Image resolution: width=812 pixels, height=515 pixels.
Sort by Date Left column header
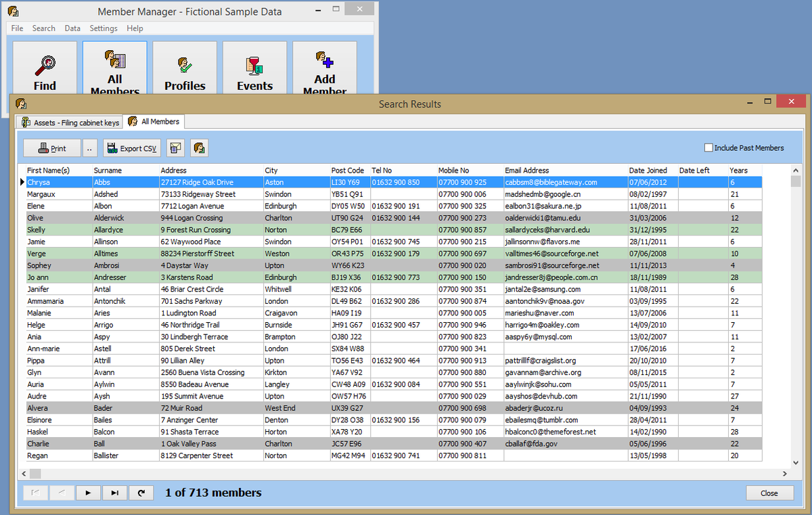[703, 171]
